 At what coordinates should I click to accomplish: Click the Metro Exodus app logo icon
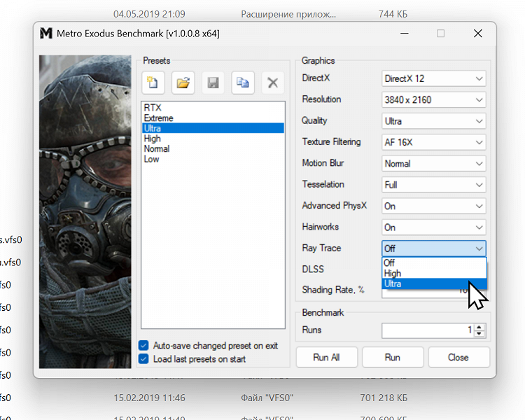coord(46,34)
